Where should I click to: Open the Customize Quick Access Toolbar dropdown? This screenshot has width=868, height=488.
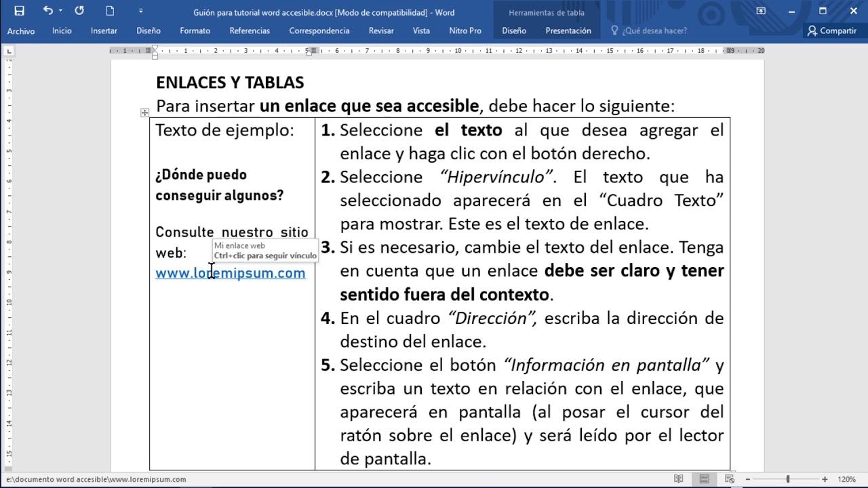139,10
